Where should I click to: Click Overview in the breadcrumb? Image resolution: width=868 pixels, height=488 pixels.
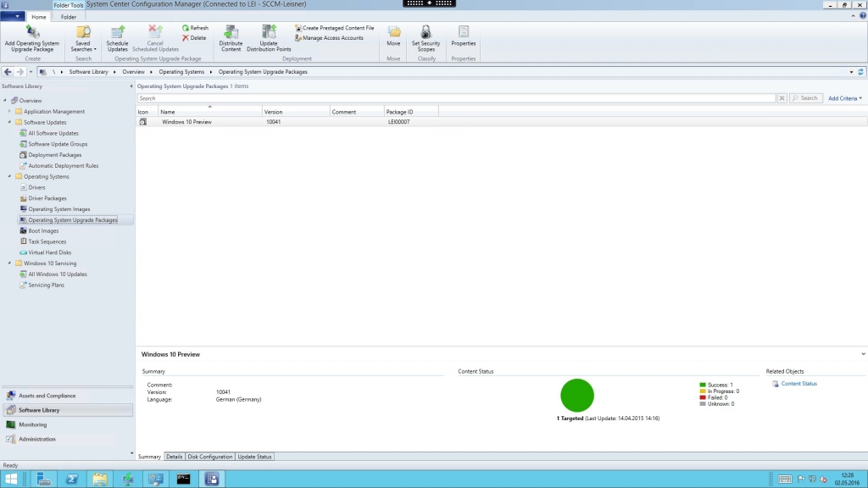point(133,72)
